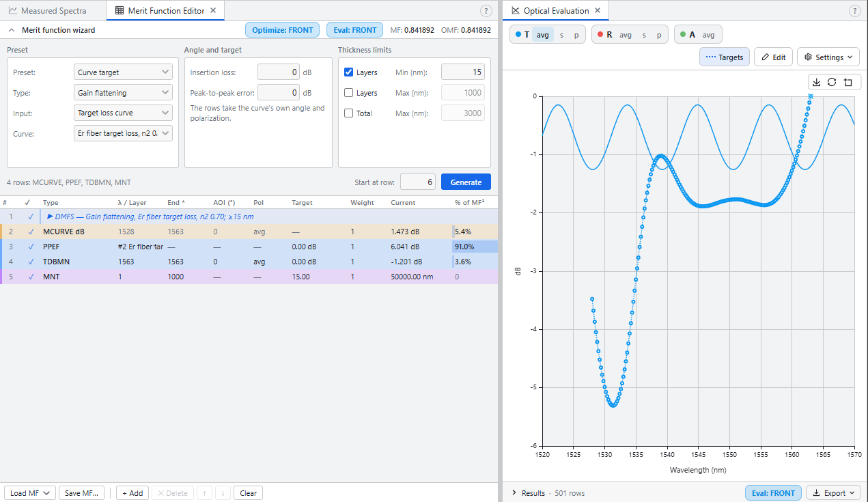
Task: Toggle Targets display on chart
Action: [725, 57]
